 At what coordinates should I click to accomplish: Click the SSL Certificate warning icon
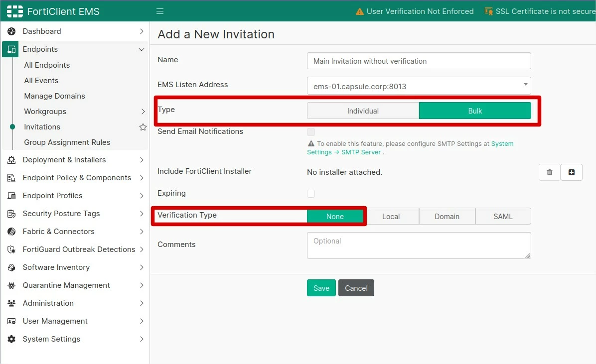point(488,11)
